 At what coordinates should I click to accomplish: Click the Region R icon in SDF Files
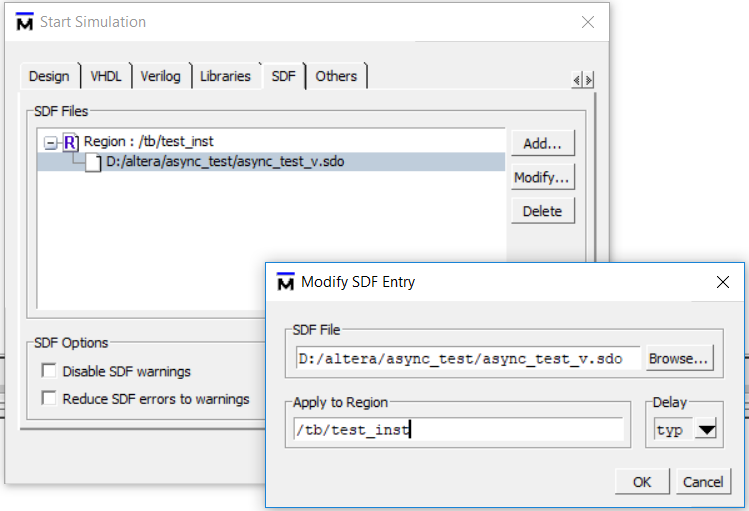70,142
